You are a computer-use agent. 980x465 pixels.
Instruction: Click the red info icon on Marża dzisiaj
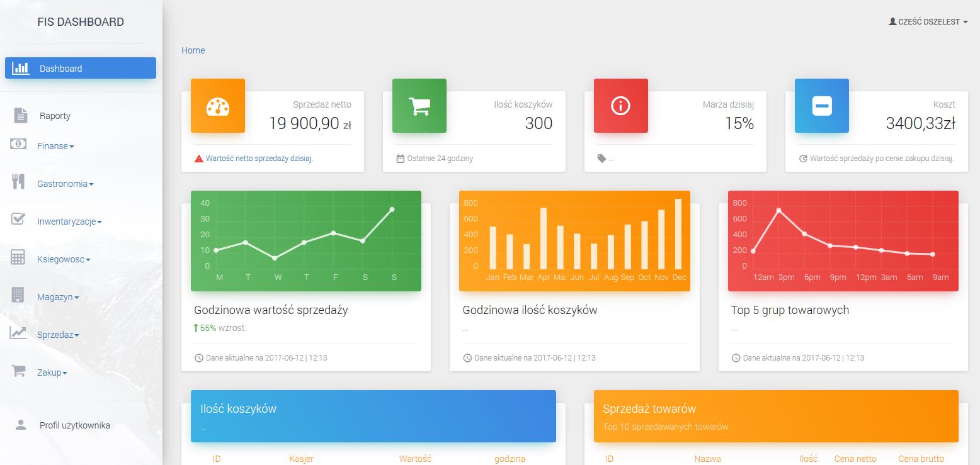(x=620, y=106)
